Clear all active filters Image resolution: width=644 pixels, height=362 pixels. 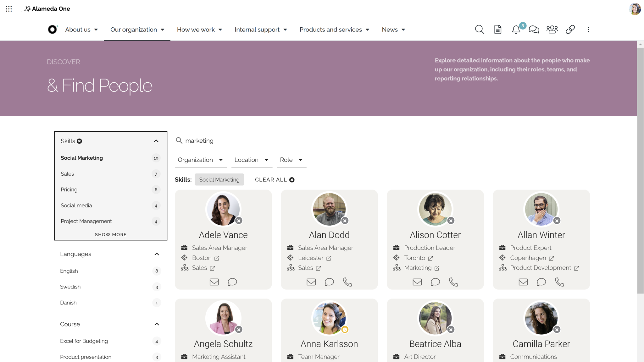(x=275, y=180)
